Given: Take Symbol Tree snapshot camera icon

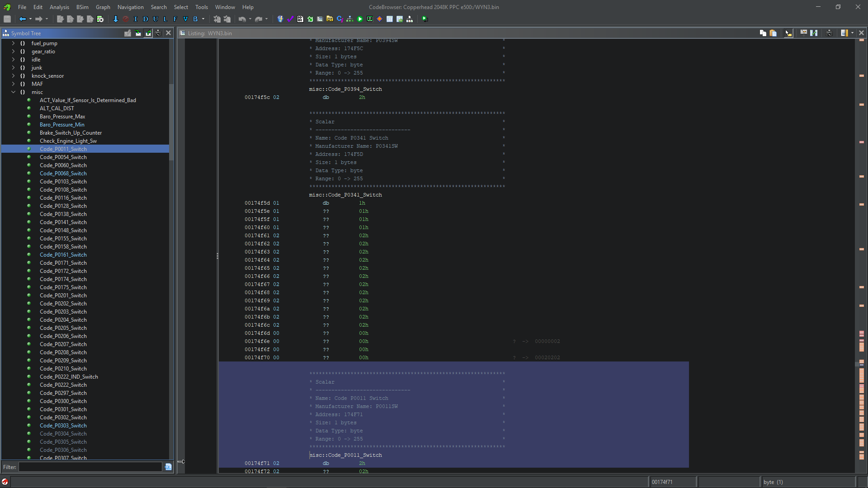Looking at the screenshot, I should coord(158,33).
